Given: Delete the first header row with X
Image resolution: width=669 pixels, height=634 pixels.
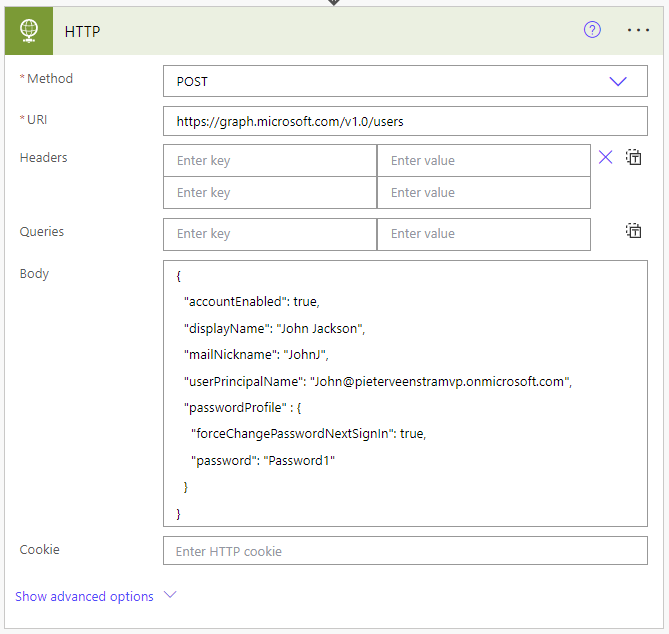Looking at the screenshot, I should pos(605,157).
